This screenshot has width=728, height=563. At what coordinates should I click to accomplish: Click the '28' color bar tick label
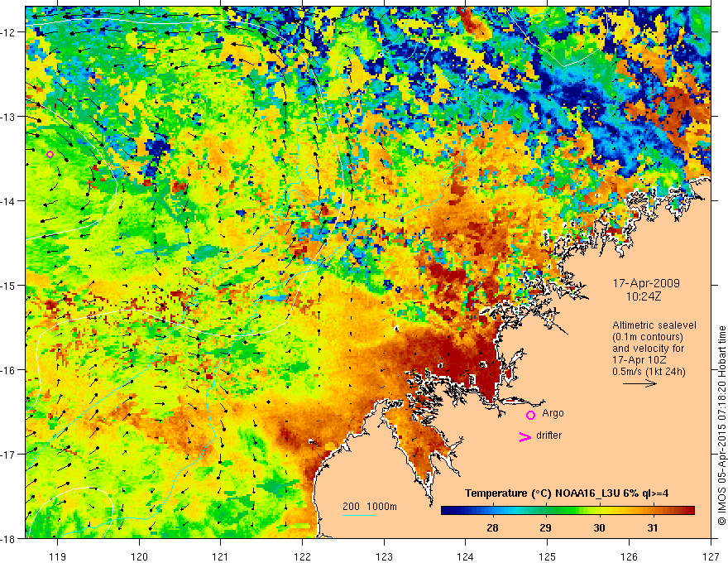pos(492,528)
